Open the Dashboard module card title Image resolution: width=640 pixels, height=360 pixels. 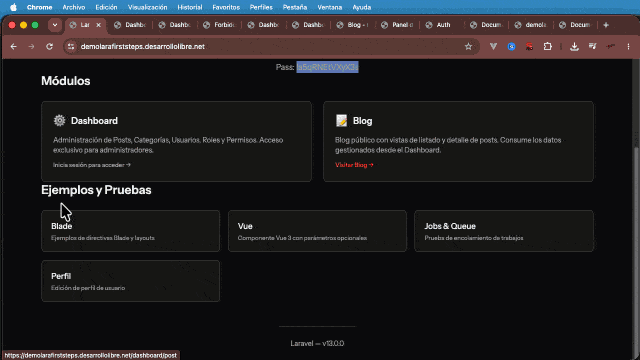(94, 121)
